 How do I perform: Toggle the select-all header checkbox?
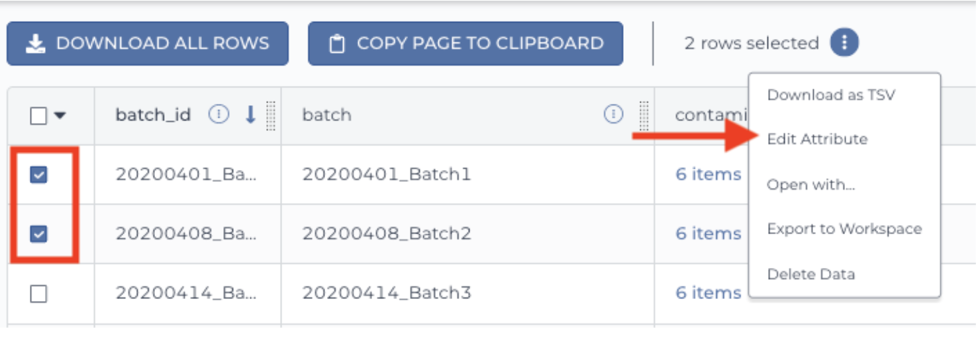38,116
